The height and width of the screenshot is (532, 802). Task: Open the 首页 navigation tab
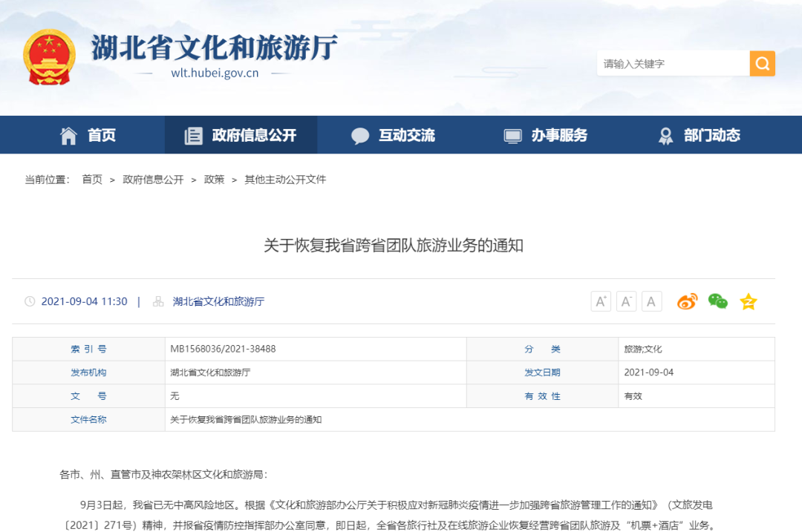pos(88,135)
